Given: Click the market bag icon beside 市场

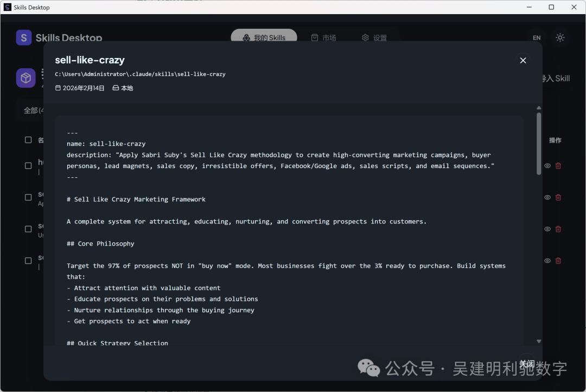Looking at the screenshot, I should [x=315, y=37].
